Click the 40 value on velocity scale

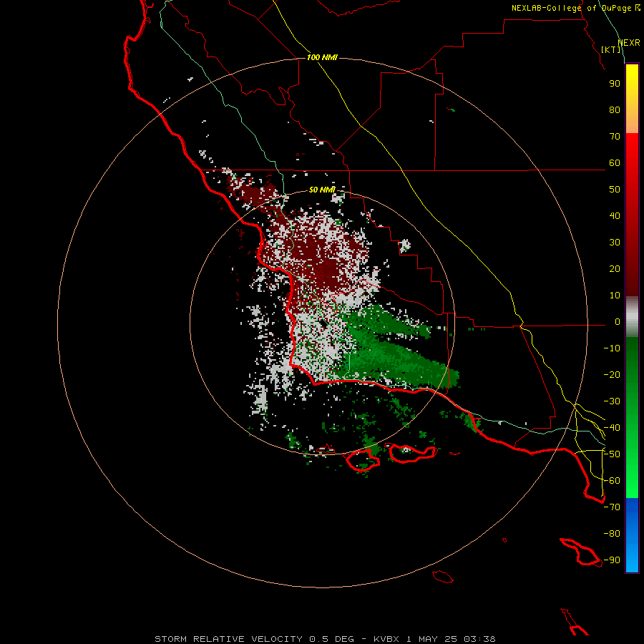615,216
